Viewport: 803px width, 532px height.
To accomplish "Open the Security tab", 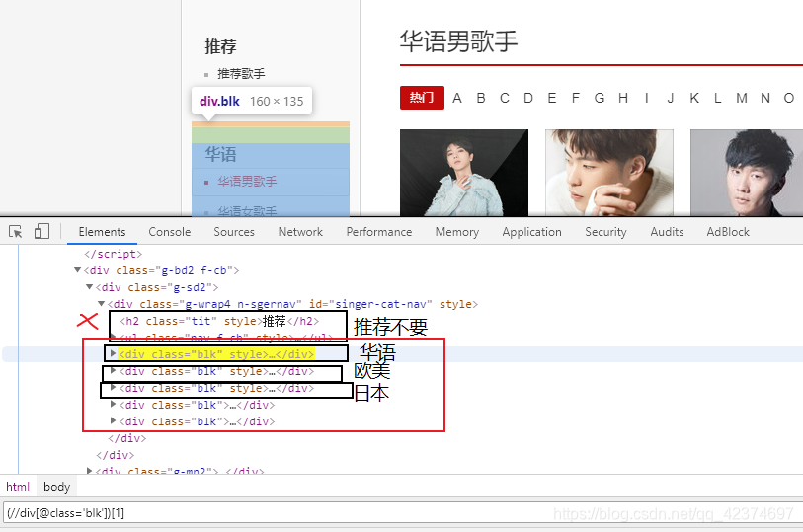I will click(x=605, y=232).
